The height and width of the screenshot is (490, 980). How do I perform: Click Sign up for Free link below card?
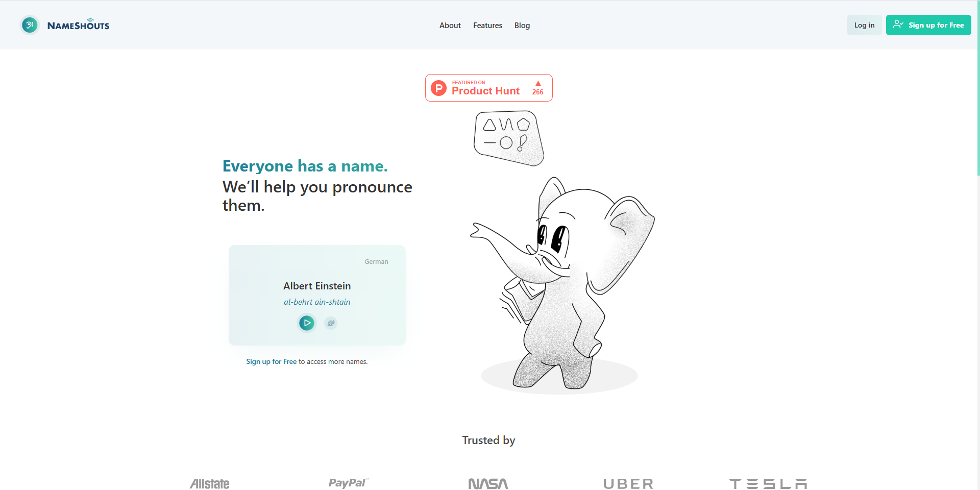(x=271, y=361)
